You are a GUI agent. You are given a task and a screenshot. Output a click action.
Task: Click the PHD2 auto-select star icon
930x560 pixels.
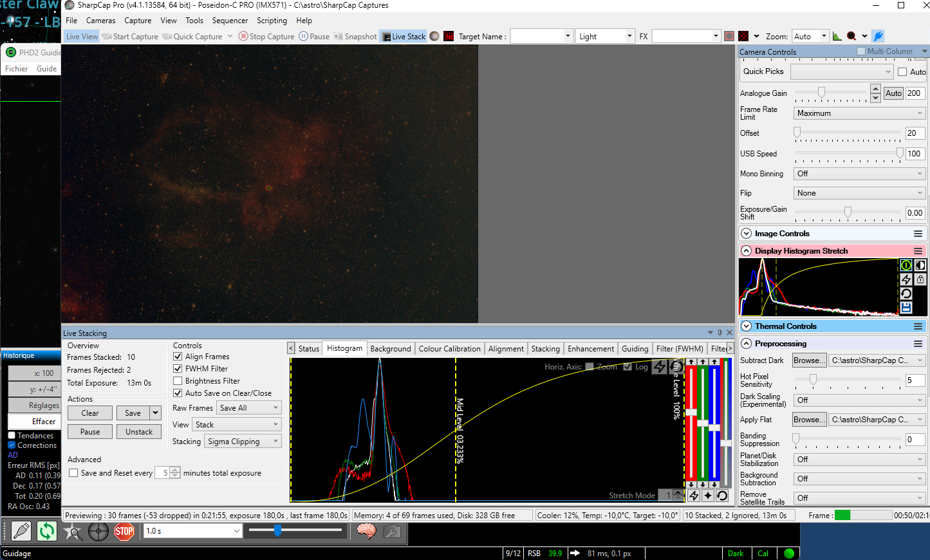click(x=73, y=531)
